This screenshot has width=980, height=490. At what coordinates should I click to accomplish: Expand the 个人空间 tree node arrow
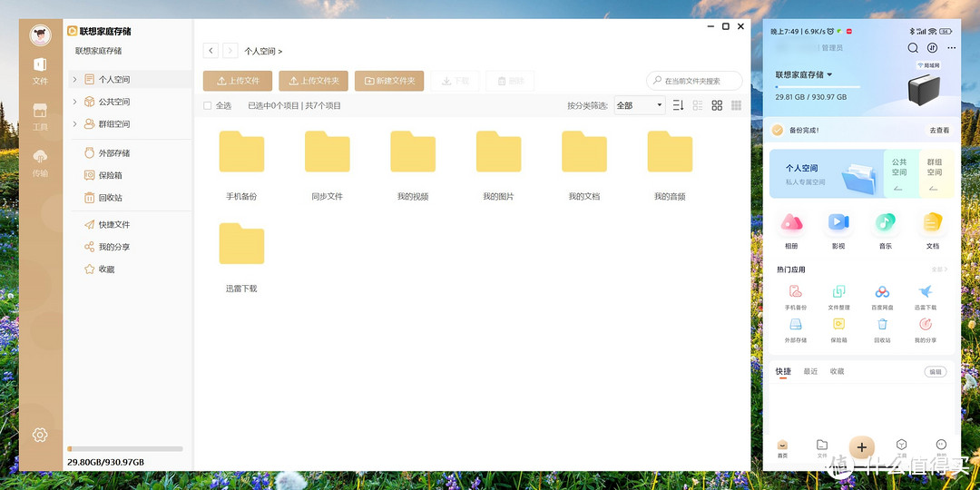point(74,80)
